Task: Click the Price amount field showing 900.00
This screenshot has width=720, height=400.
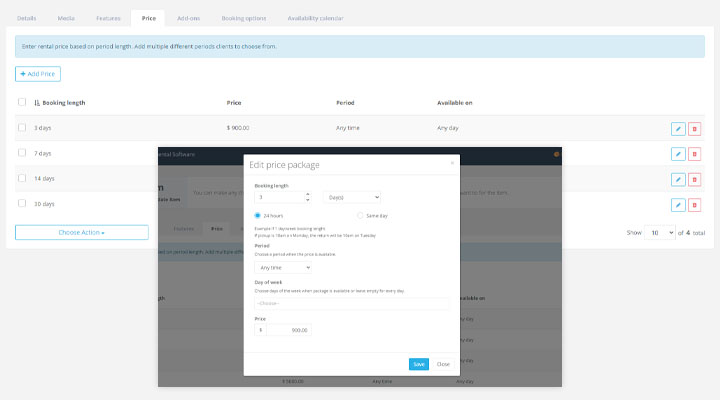Action: coord(288,330)
